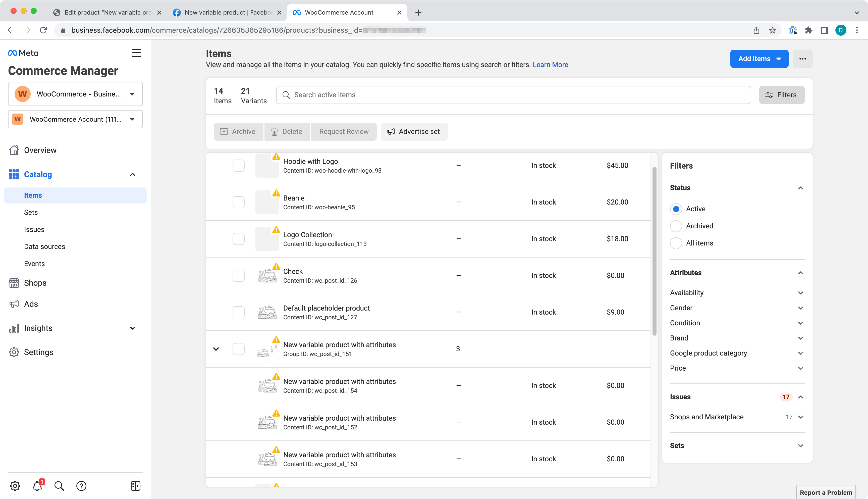Open browser side panel icon

825,30
